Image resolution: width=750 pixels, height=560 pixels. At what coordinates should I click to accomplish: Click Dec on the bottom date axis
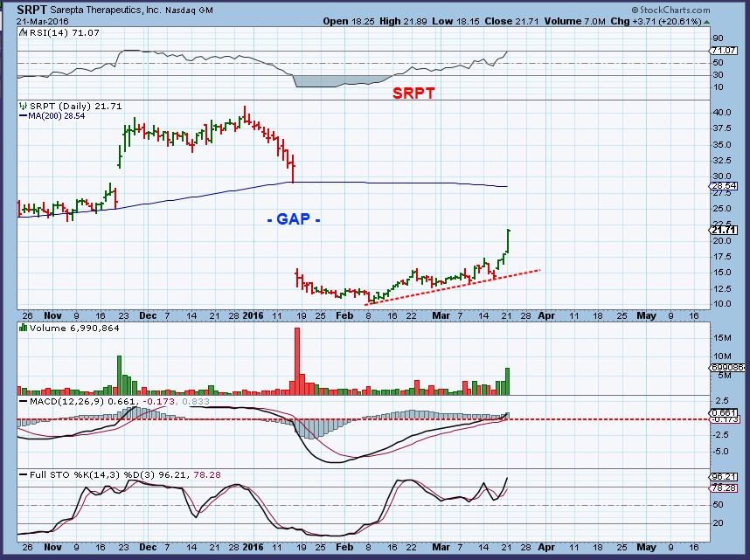coord(148,547)
